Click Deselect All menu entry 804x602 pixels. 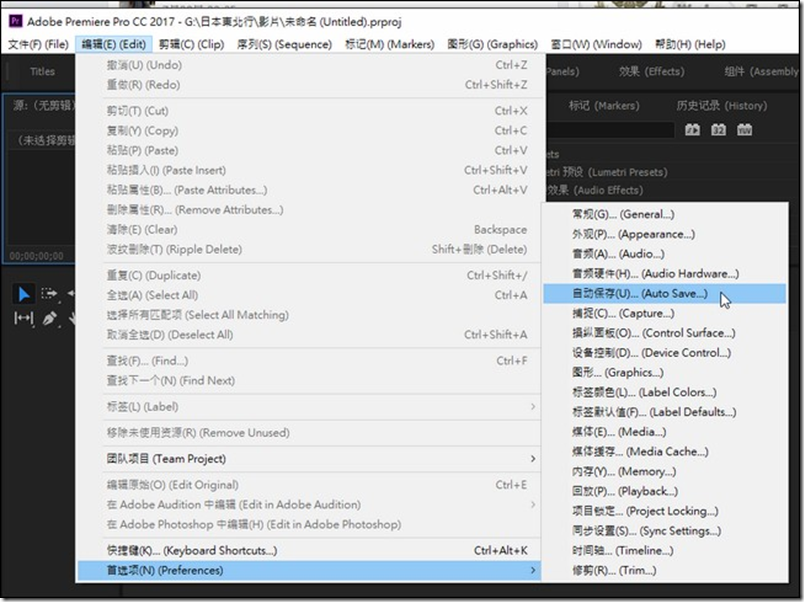coord(309,335)
